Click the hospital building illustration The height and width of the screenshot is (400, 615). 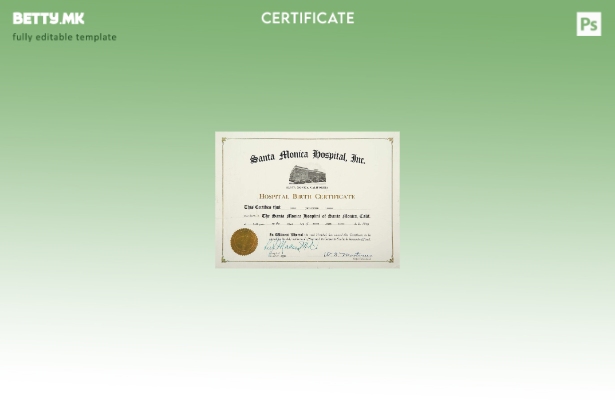(x=307, y=175)
